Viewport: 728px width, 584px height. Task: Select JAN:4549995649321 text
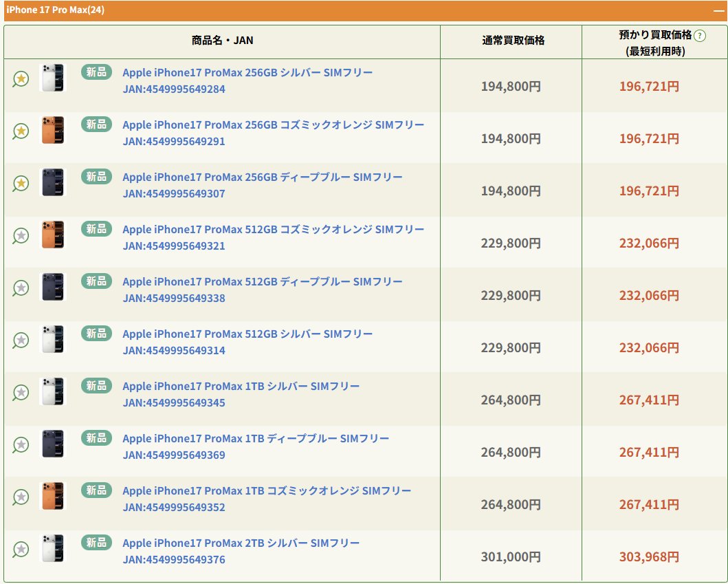(174, 246)
